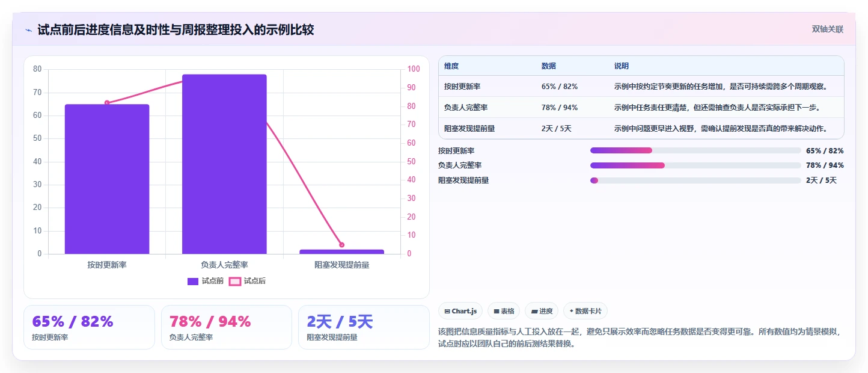Select the 按时更新率 table row cell

click(x=462, y=87)
